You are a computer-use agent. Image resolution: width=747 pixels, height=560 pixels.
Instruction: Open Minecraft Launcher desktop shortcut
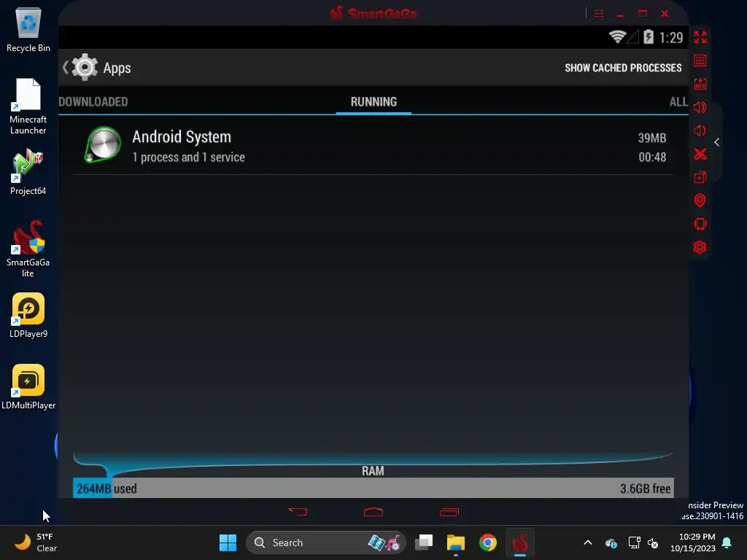pos(28,106)
